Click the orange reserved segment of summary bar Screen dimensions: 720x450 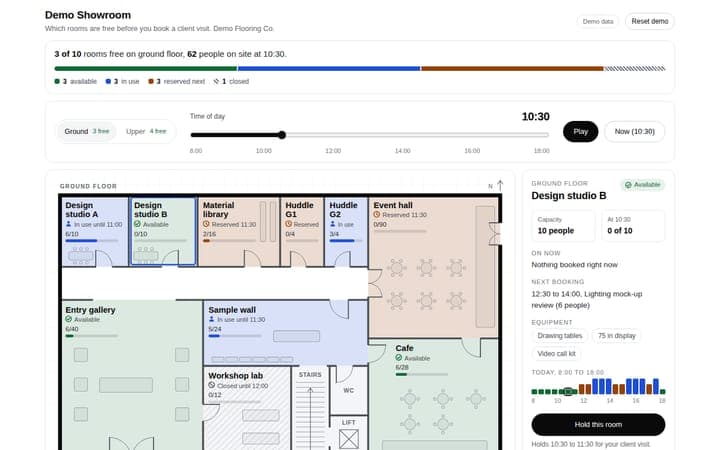point(512,68)
